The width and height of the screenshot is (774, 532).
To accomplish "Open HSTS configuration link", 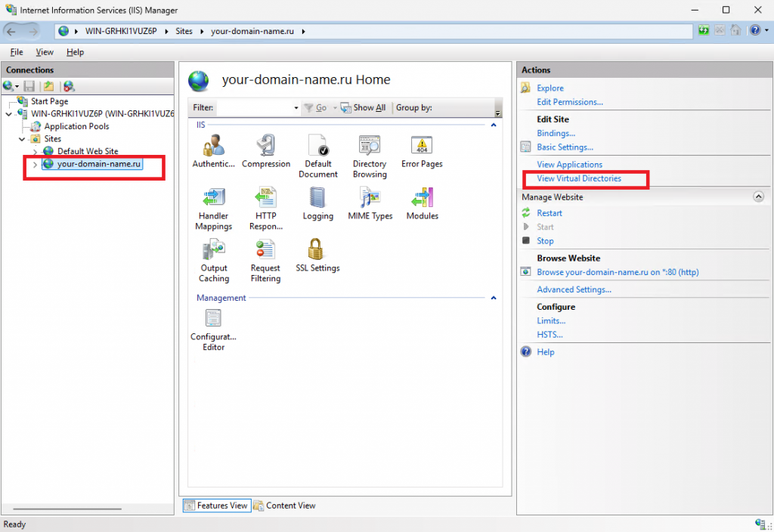I will (x=550, y=335).
